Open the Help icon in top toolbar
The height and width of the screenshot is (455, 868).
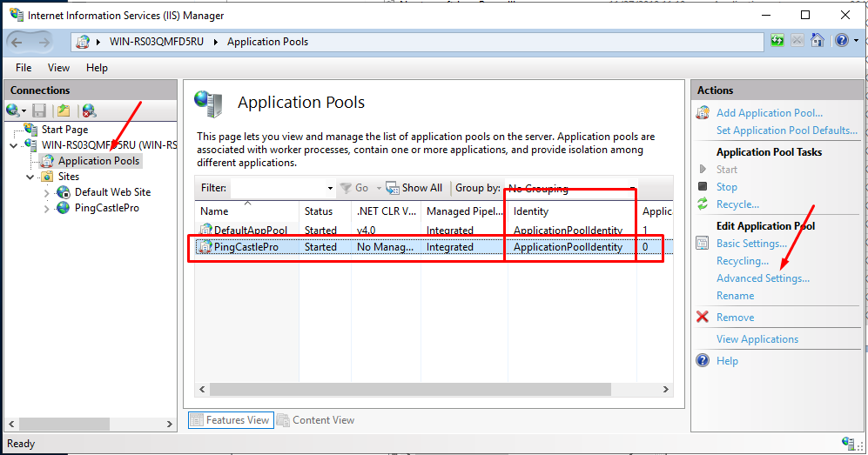click(841, 40)
